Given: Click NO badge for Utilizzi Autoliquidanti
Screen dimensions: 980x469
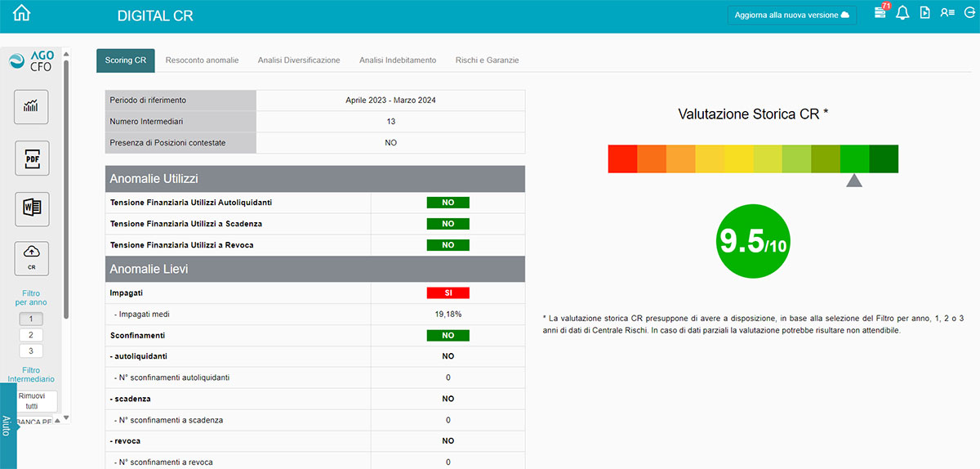Looking at the screenshot, I should (448, 203).
